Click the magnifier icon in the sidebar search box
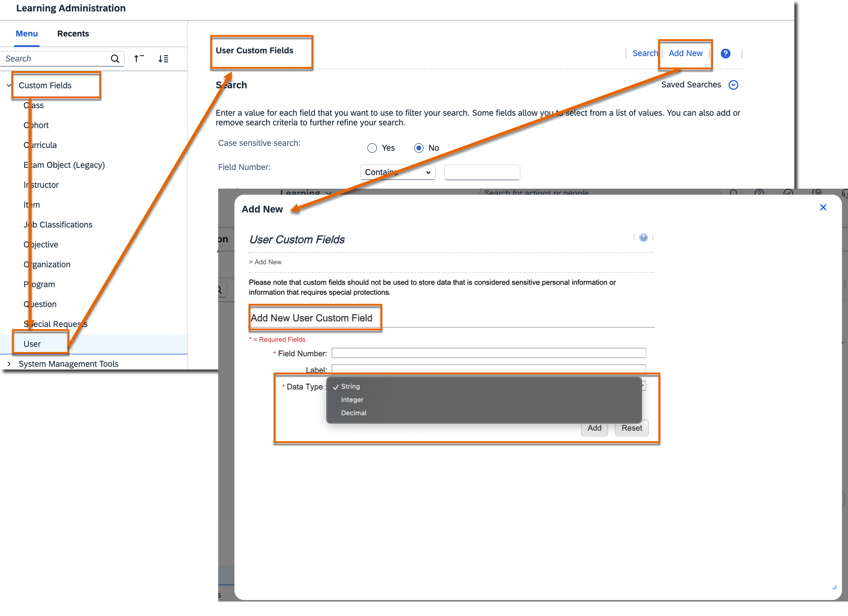 click(115, 59)
